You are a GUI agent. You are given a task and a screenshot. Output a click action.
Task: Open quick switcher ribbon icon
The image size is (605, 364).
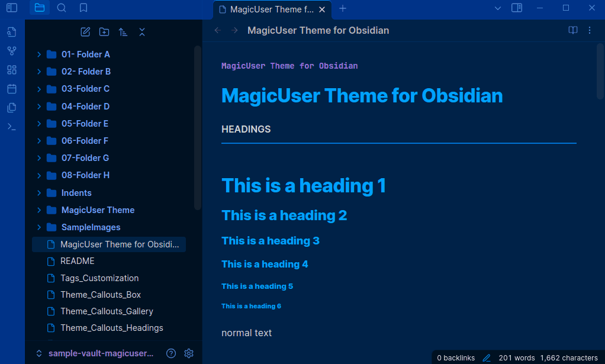[x=12, y=32]
